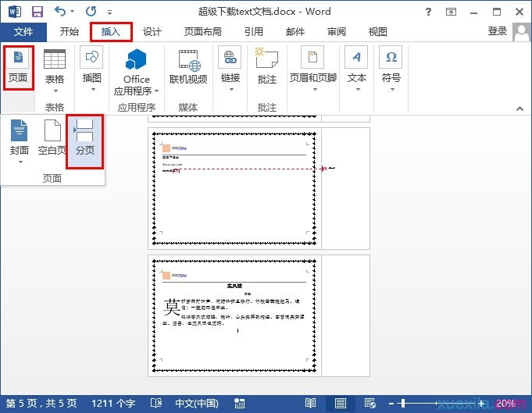
Task: Collapse the ribbon with the caret
Action: [x=520, y=109]
